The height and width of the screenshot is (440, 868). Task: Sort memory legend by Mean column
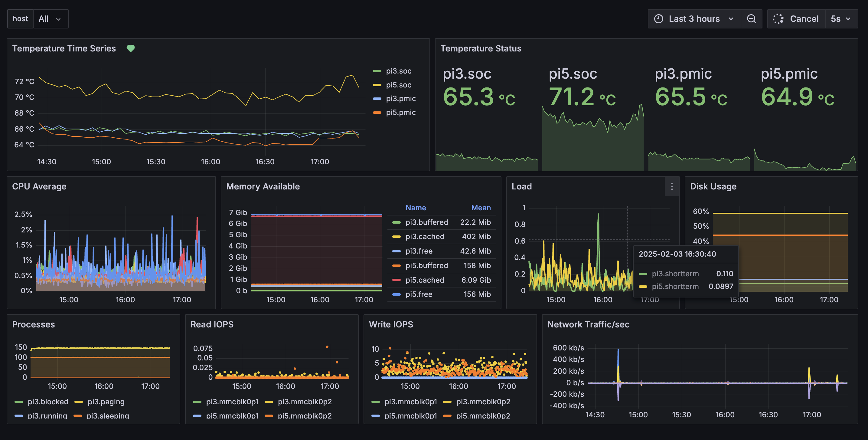click(x=481, y=208)
